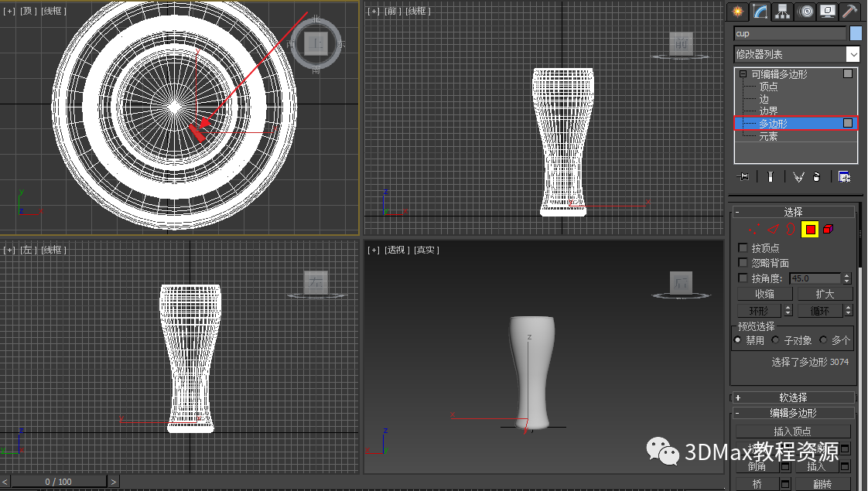Click Remove Modifier from stack icon

816,176
